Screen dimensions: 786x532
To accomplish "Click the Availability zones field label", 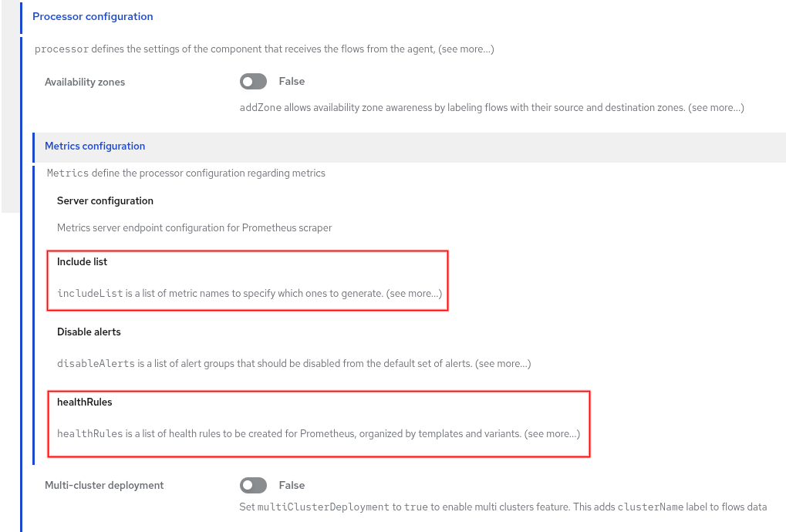I will pyautogui.click(x=85, y=82).
